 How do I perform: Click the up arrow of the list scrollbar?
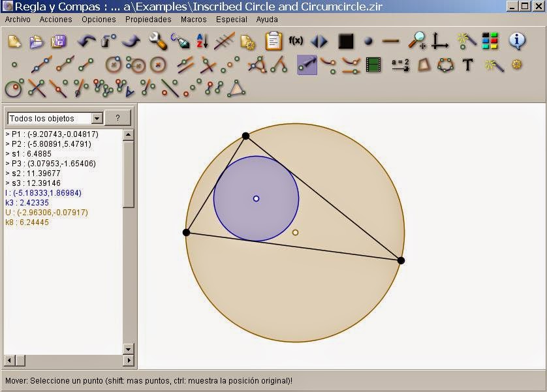click(128, 135)
